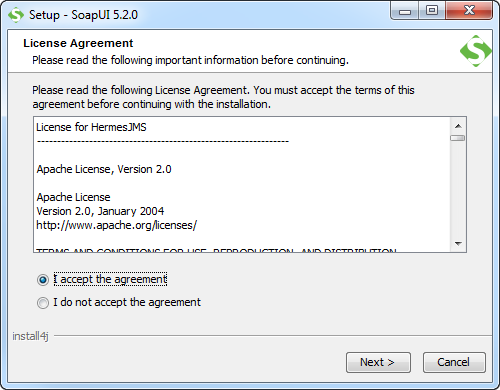Select the "I do not accept the agreement" radio button

point(43,303)
